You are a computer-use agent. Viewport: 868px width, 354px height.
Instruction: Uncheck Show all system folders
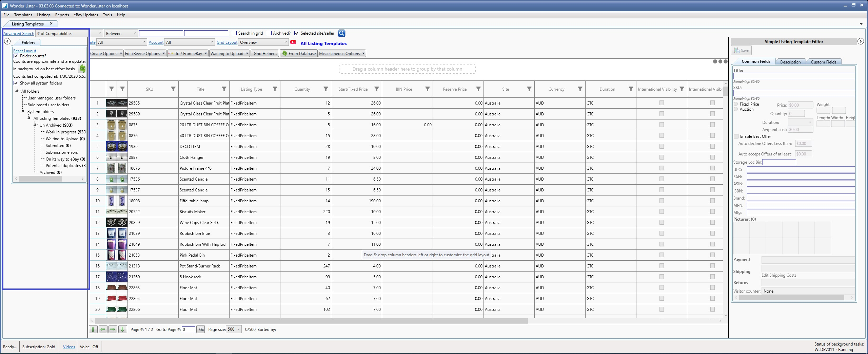16,83
